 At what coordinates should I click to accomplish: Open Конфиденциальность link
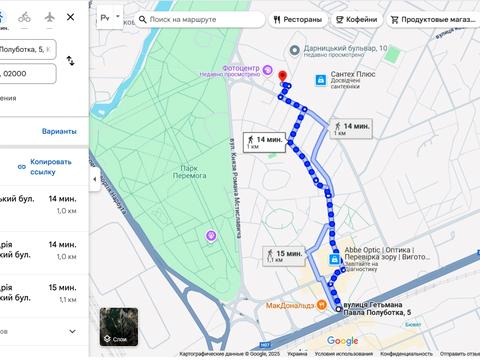(x=407, y=354)
